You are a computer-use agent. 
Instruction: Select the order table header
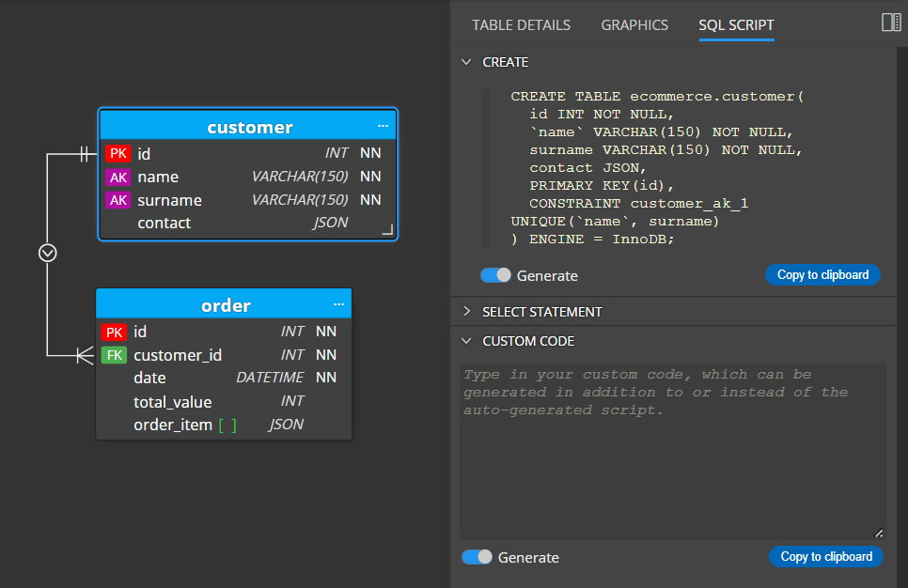224,304
